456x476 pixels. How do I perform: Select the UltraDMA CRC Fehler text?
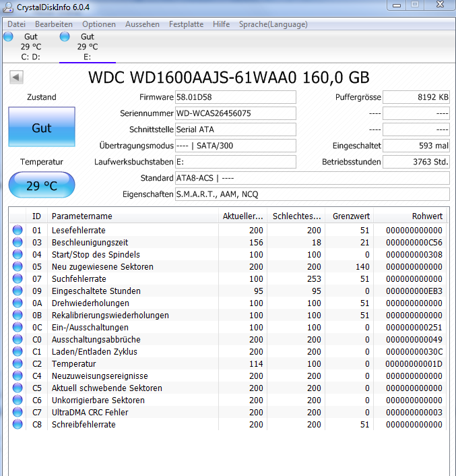tap(90, 413)
